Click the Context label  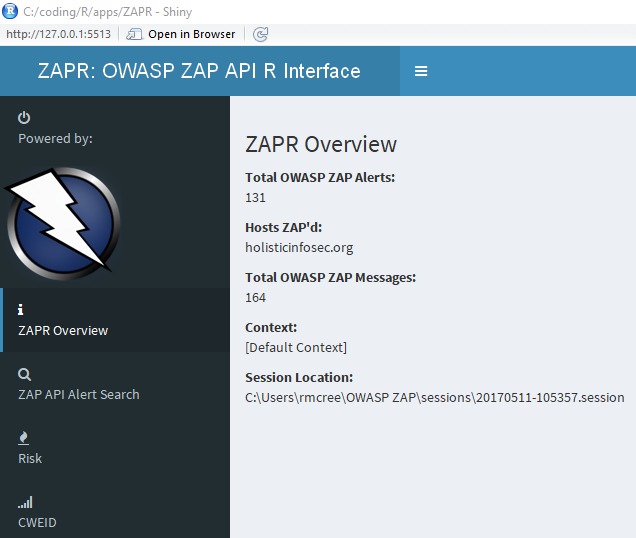[x=271, y=327]
